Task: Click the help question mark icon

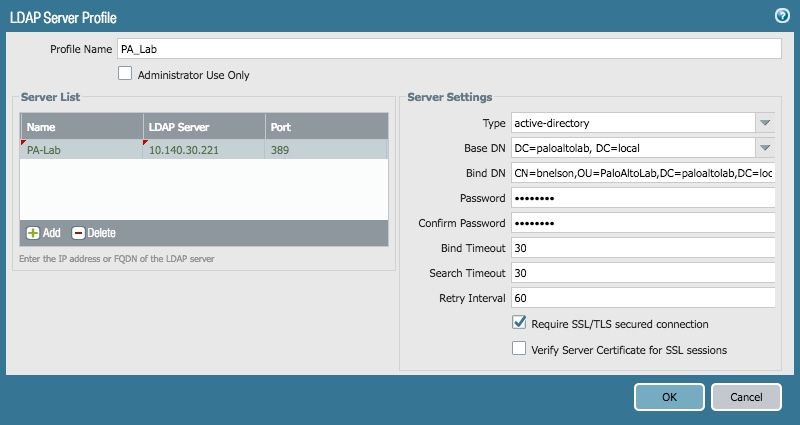Action: 783,15
